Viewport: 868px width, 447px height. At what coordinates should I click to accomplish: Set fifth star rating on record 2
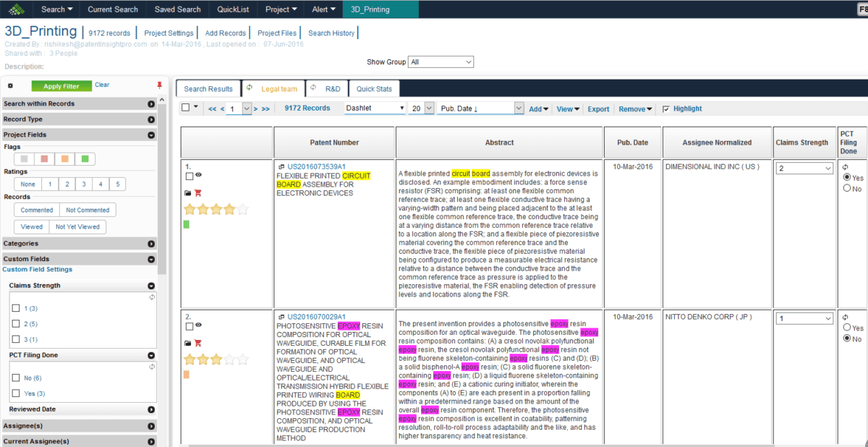pyautogui.click(x=242, y=359)
